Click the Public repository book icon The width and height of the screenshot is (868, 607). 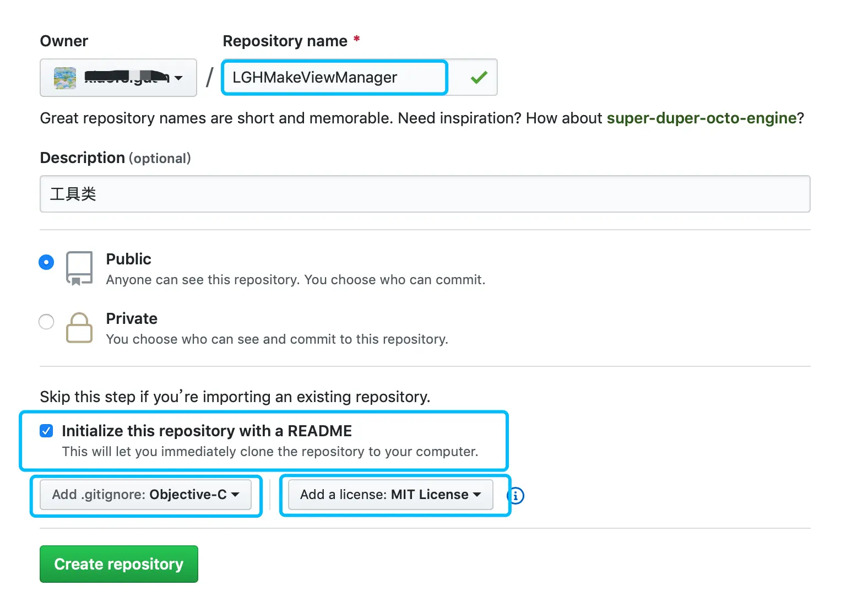click(x=79, y=268)
